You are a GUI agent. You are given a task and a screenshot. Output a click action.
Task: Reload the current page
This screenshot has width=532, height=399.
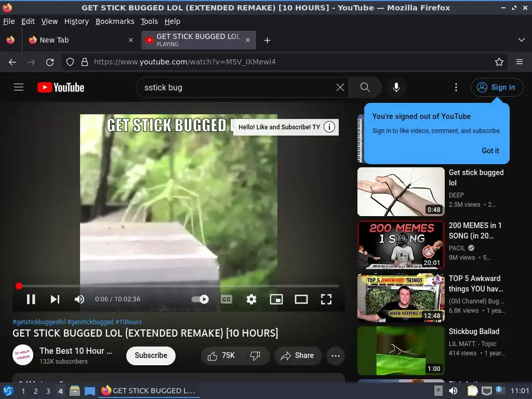50,62
